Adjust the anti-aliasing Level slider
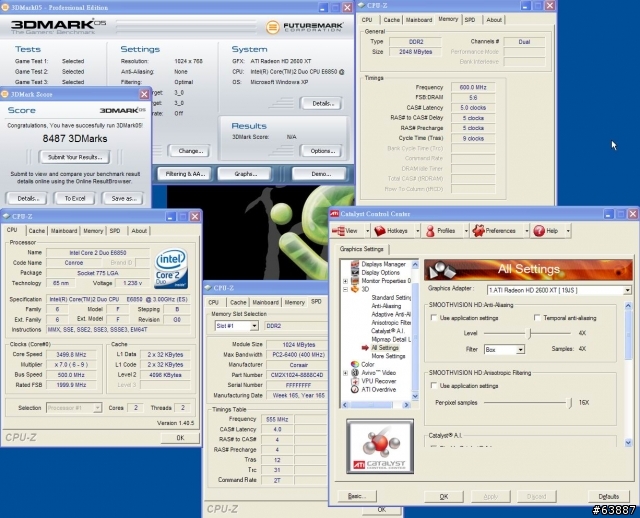The width and height of the screenshot is (640, 518). (530, 333)
